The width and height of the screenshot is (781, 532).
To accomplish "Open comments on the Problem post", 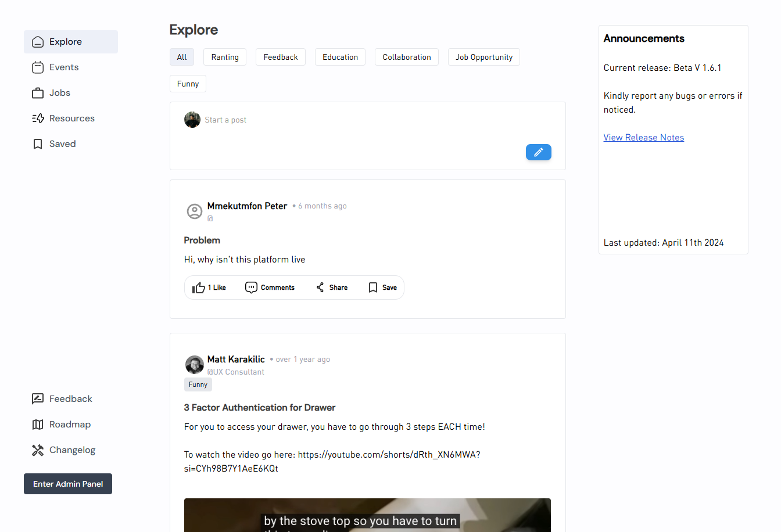I will click(270, 287).
